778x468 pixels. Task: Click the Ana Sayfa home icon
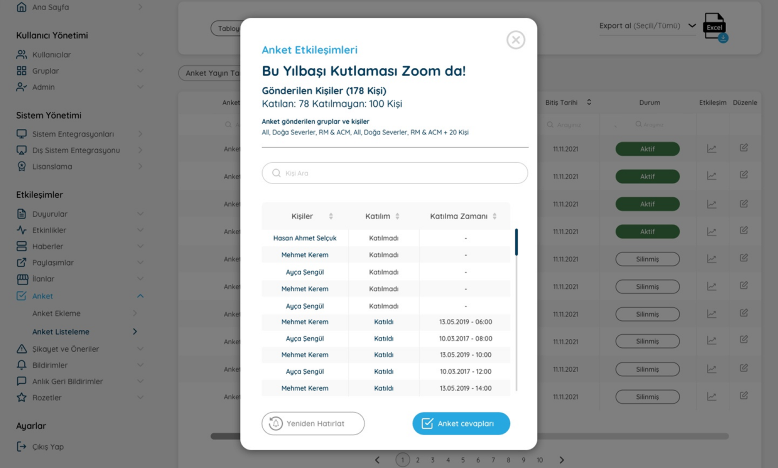(x=21, y=7)
